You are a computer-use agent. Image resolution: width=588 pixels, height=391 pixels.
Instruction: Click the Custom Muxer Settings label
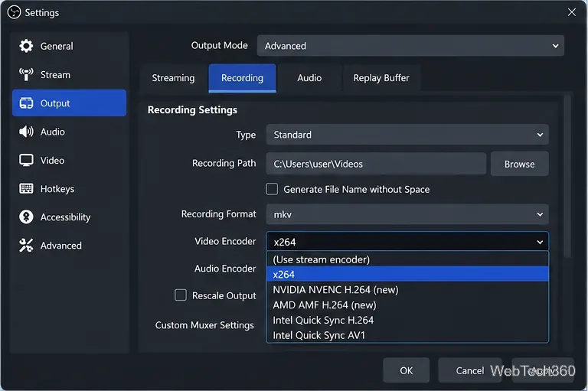(x=204, y=325)
